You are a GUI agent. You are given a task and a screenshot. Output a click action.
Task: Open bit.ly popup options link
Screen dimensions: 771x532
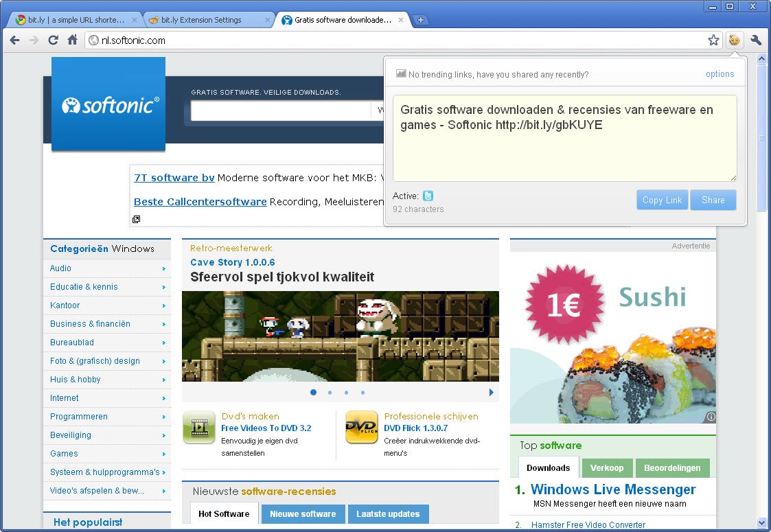point(720,73)
